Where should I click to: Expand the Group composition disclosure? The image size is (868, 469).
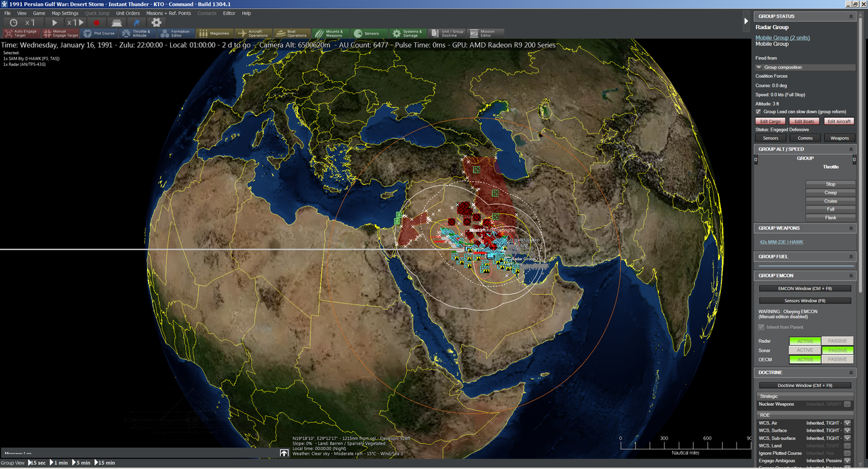(759, 67)
